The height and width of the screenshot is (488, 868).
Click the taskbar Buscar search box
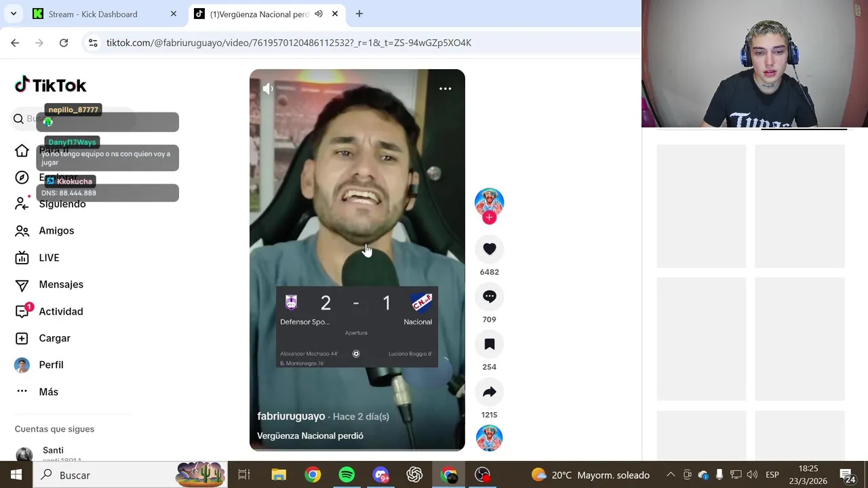coord(129,475)
